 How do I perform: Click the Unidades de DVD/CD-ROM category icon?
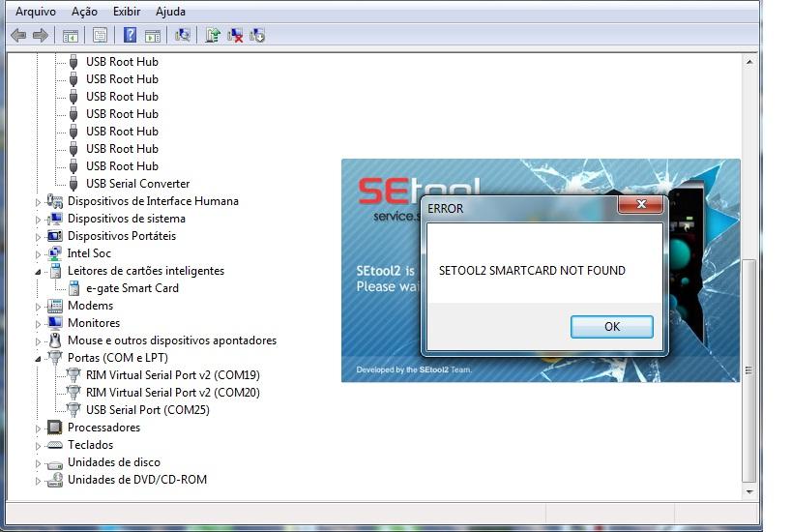54,480
